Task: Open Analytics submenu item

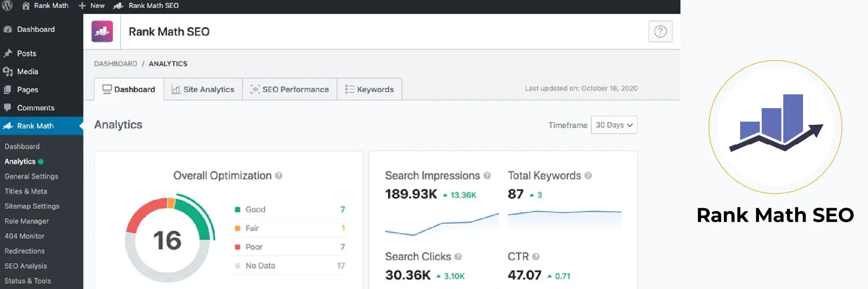Action: click(24, 161)
